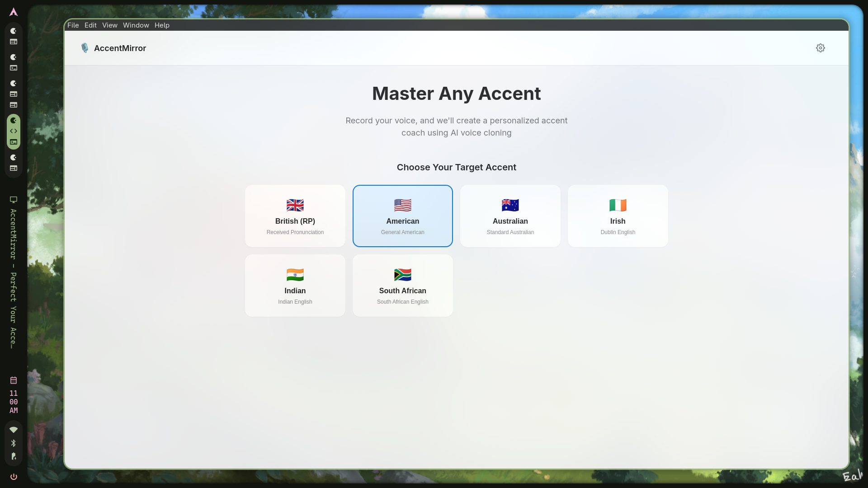
Task: Click the power icon in sidebar
Action: coord(14,477)
